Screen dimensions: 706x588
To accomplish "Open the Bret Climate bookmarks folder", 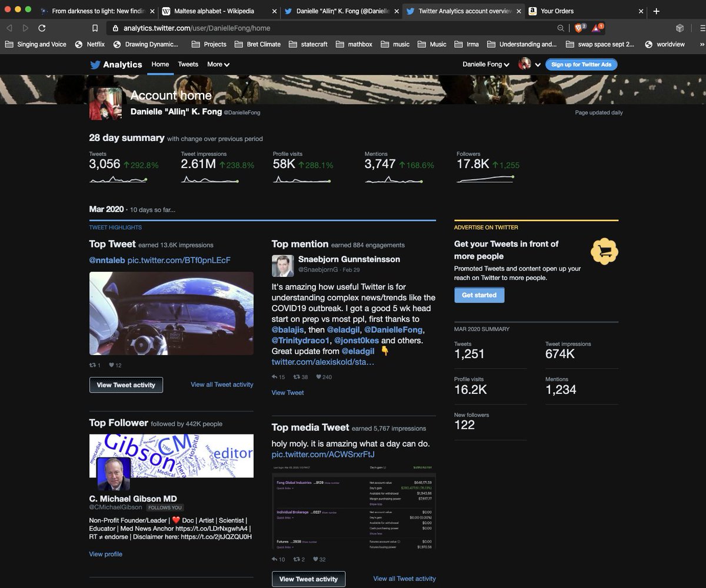I will click(x=257, y=44).
